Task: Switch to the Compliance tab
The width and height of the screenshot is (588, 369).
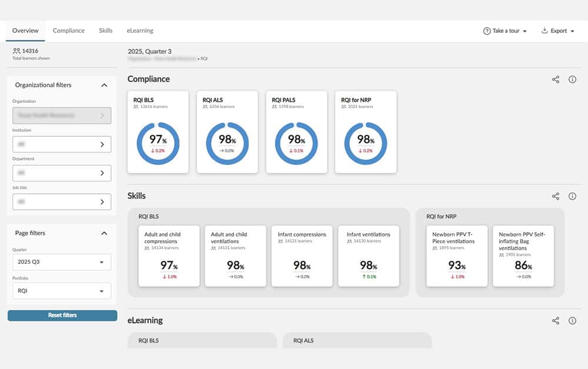Action: tap(69, 31)
